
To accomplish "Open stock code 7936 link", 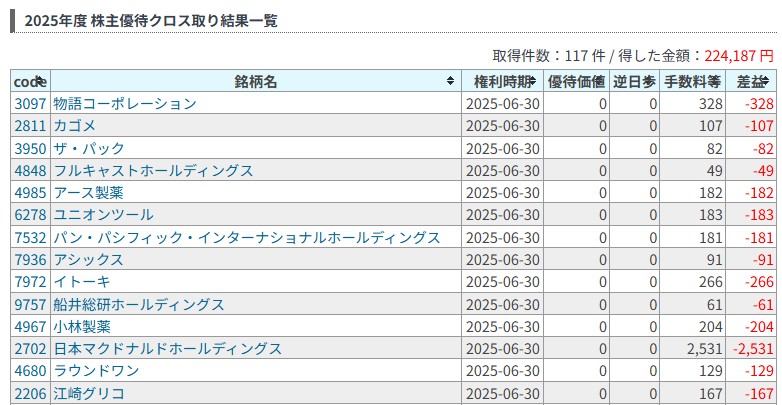I will tap(30, 259).
